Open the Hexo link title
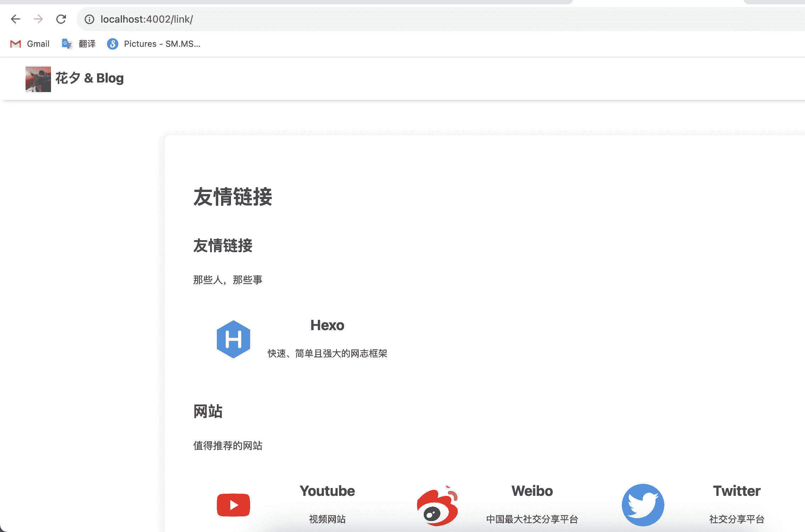The image size is (805, 532). pos(327,325)
